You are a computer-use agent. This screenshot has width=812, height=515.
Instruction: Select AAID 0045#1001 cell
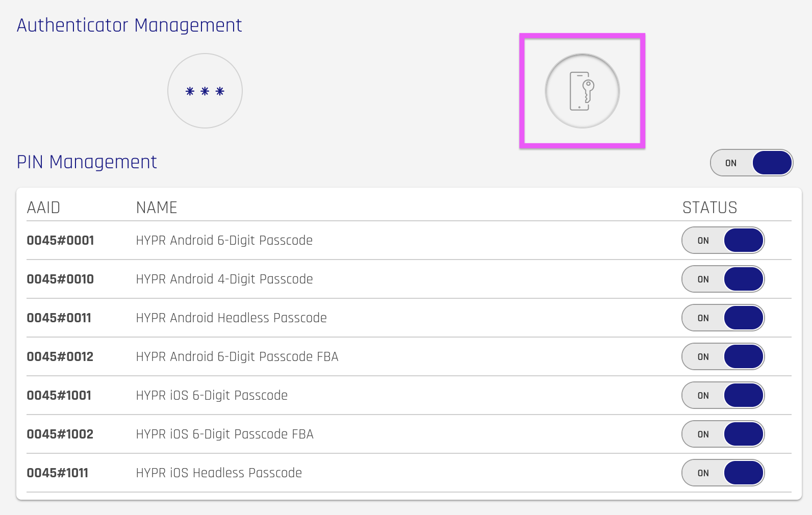coord(59,395)
